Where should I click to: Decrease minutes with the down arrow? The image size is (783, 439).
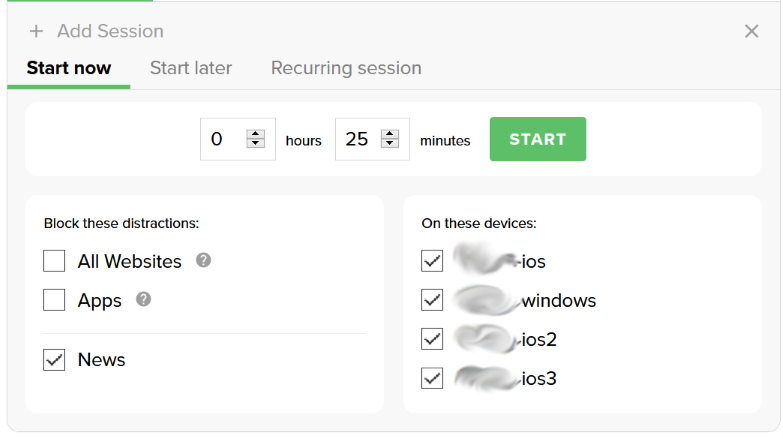pos(390,144)
